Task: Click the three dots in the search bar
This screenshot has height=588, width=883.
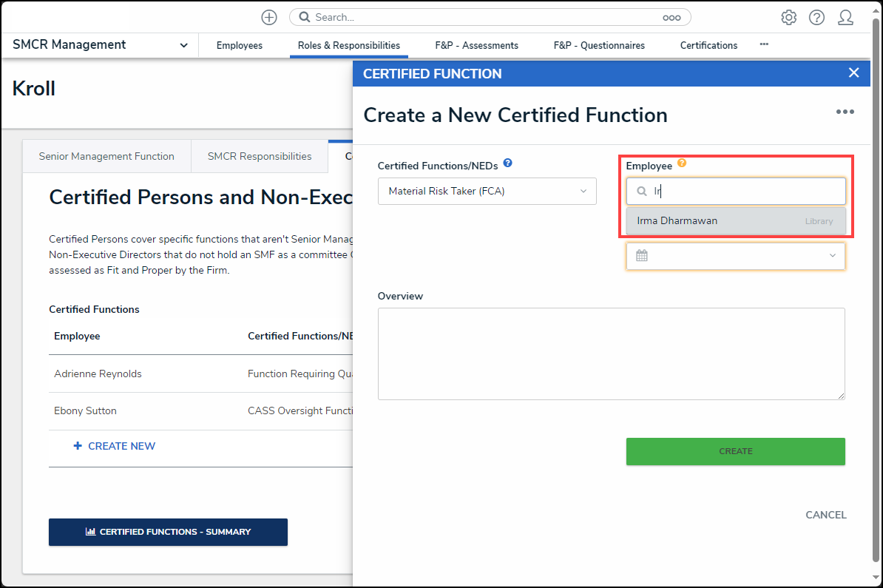Action: point(671,18)
